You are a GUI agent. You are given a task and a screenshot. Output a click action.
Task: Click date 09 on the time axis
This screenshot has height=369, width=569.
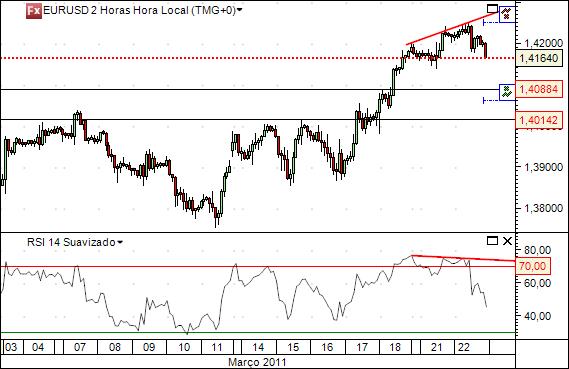(x=149, y=347)
